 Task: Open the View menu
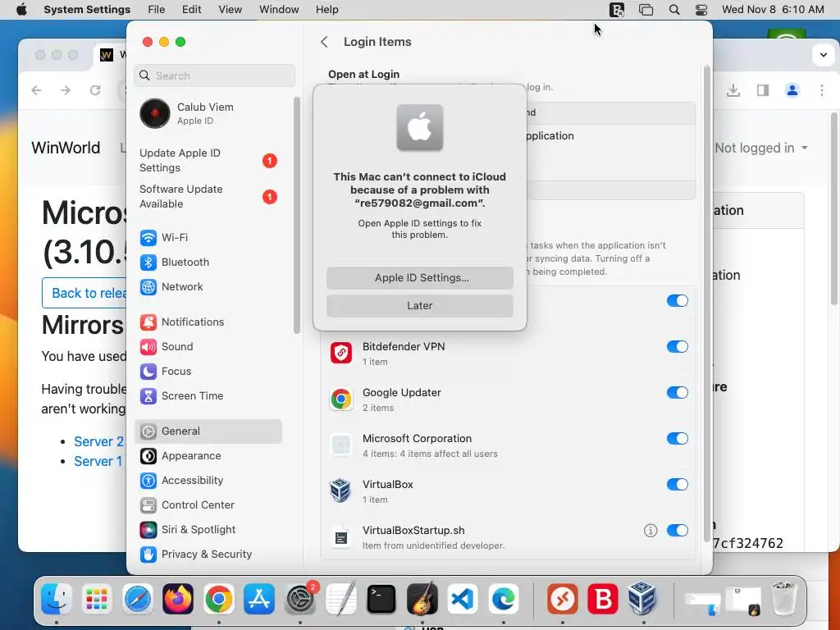231,10
